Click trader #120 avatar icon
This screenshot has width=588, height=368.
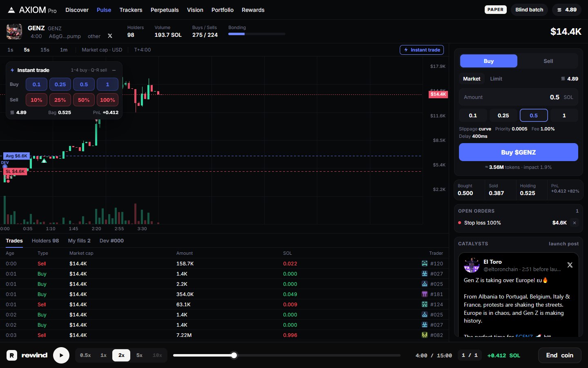(425, 263)
